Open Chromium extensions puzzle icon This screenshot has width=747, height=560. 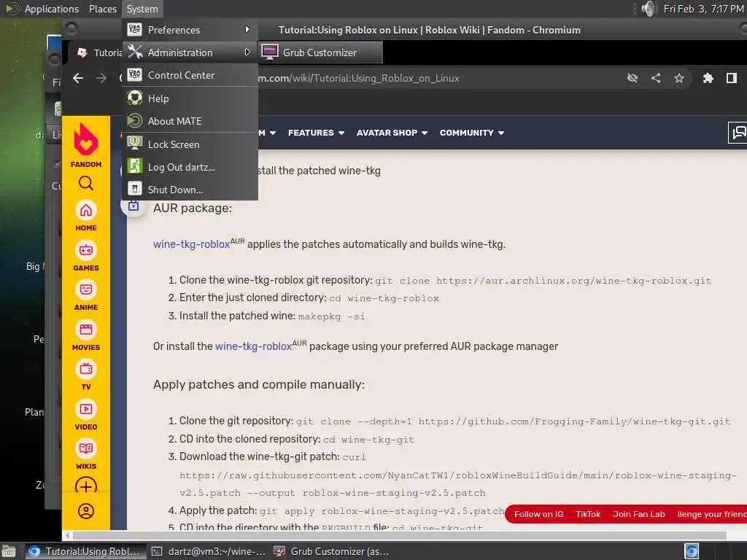point(708,78)
